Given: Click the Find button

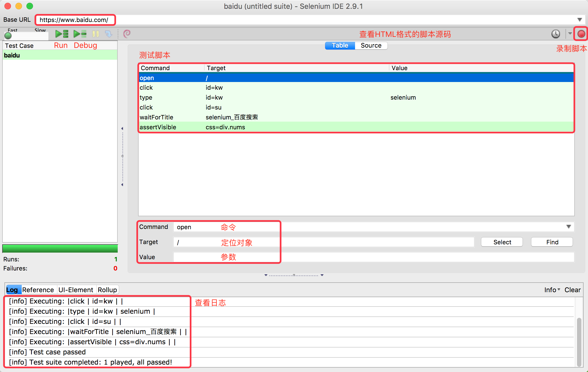Looking at the screenshot, I should click(x=552, y=242).
